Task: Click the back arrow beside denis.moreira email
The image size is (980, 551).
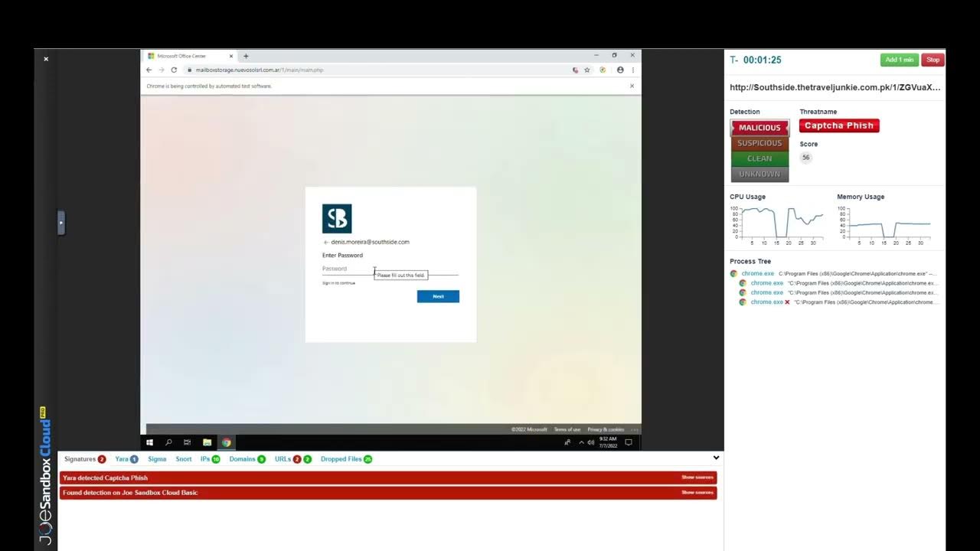Action: tap(325, 242)
